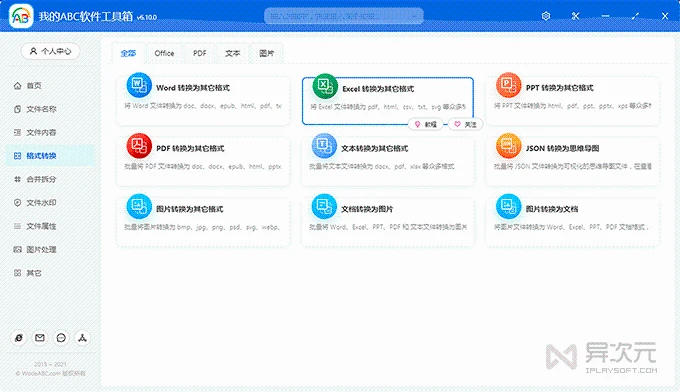Select 格式转换 in the sidebar
The height and width of the screenshot is (392, 680).
coord(50,156)
